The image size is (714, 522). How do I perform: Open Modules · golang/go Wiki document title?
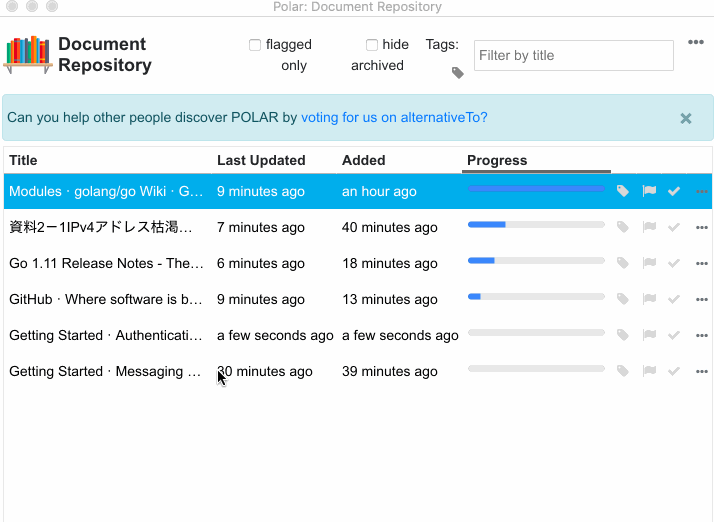[106, 191]
